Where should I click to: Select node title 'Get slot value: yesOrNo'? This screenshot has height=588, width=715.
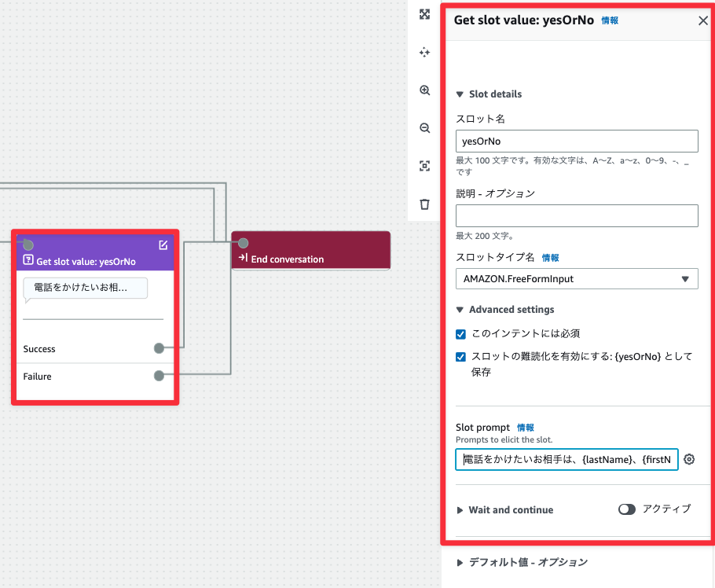(x=86, y=262)
